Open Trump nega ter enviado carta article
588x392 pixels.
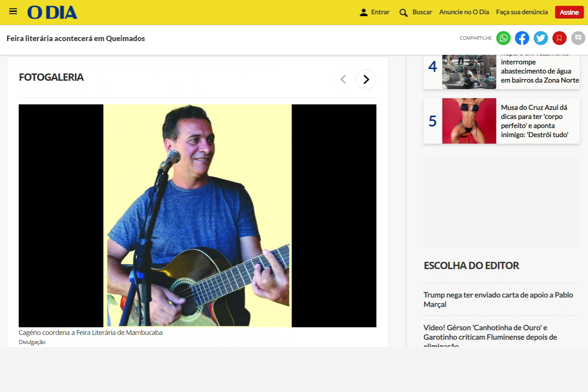[498, 300]
